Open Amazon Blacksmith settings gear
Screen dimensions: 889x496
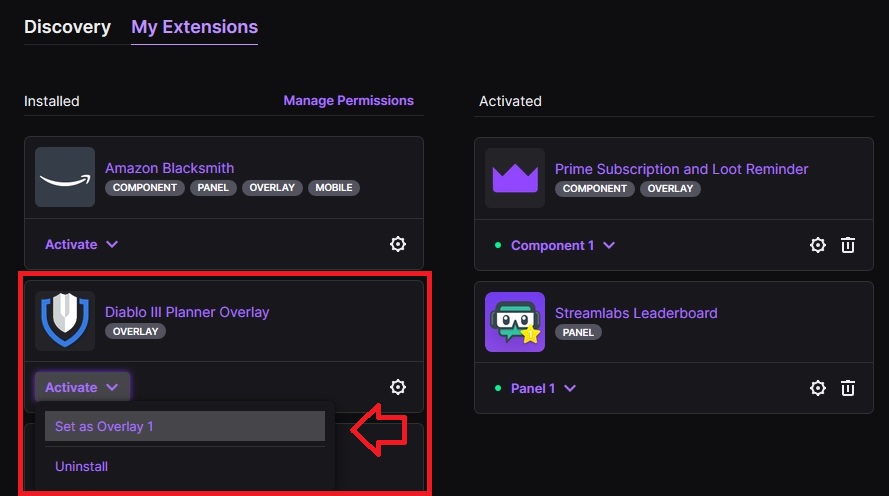point(398,244)
